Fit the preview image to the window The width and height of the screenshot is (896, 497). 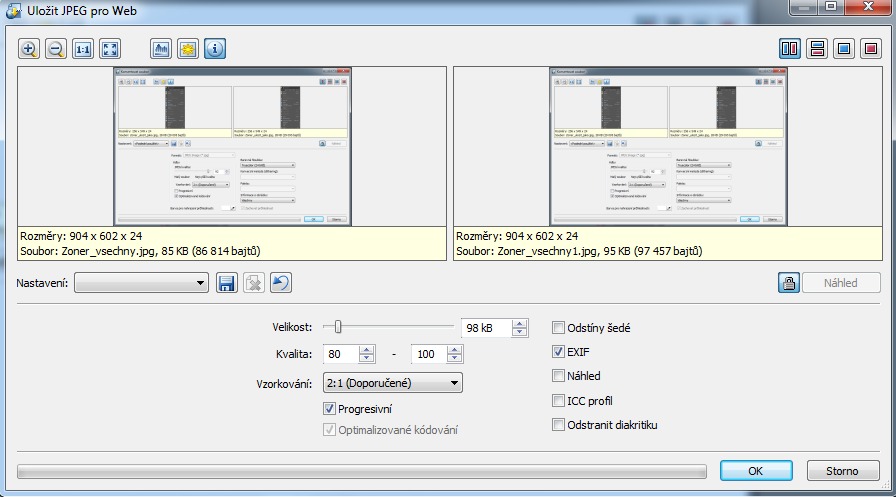tap(110, 48)
